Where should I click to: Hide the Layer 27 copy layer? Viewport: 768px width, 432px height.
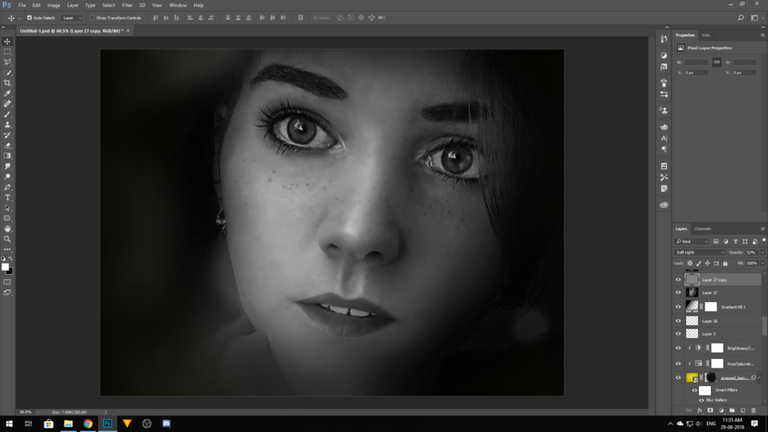point(678,279)
